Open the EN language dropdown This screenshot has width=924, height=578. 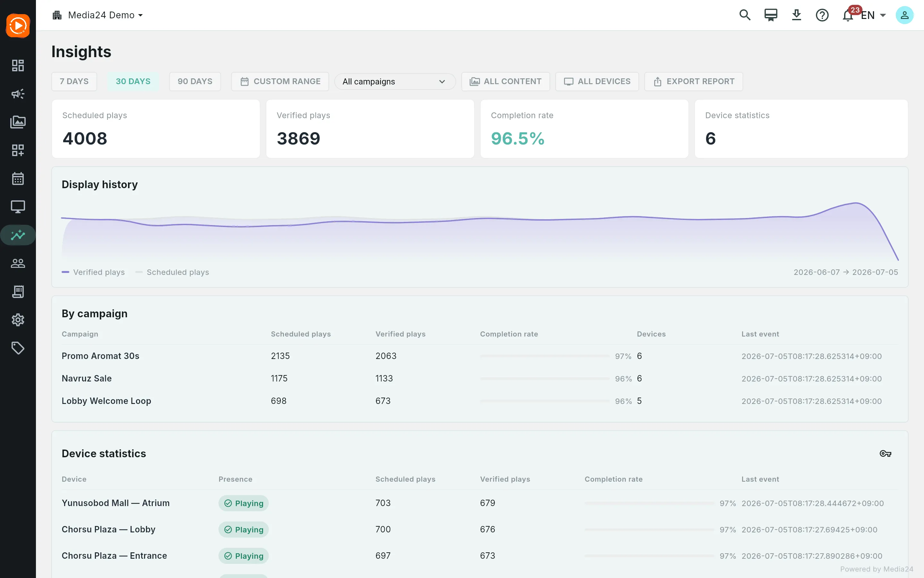(x=873, y=15)
